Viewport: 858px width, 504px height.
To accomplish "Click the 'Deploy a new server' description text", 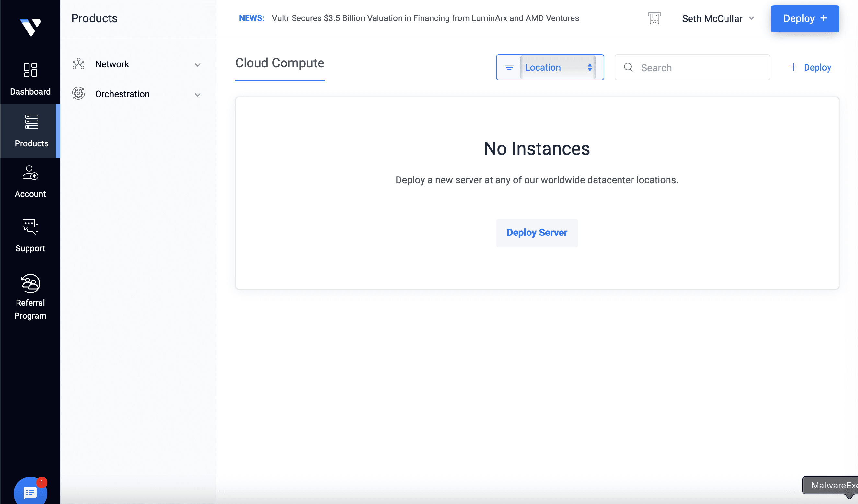I will 537,180.
